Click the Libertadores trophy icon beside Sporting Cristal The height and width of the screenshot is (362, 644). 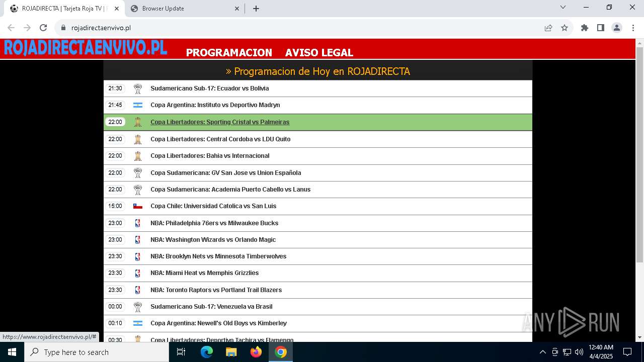point(138,122)
